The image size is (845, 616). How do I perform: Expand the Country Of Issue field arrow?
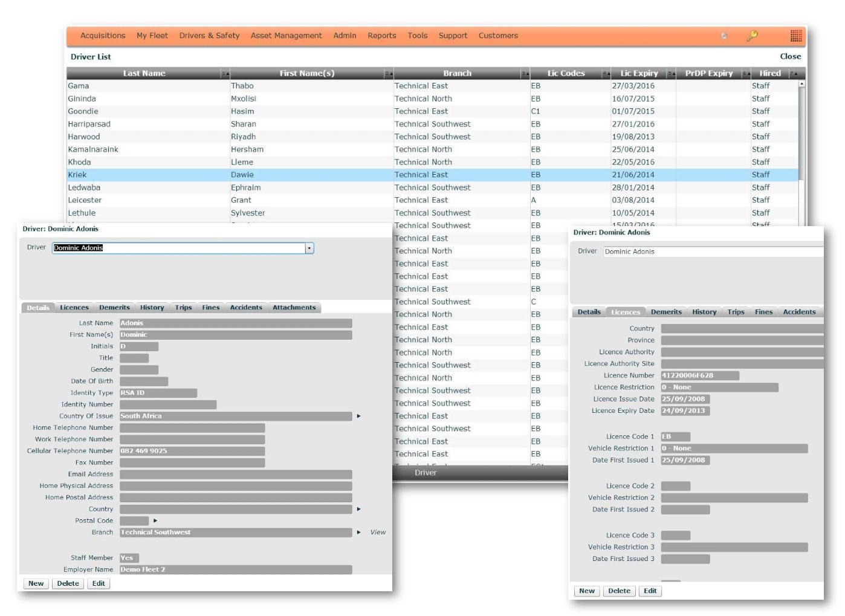coord(360,416)
